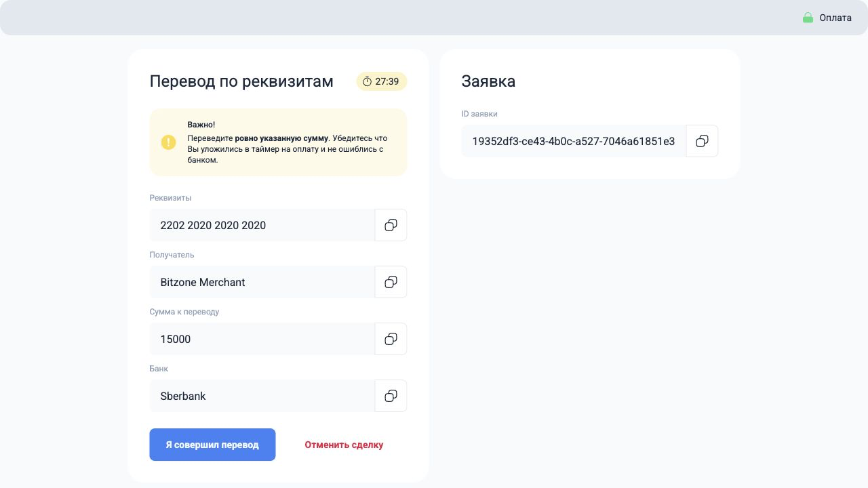Confirm with Я совершил перевод button
Viewport: 868px width, 488px height.
(x=212, y=445)
